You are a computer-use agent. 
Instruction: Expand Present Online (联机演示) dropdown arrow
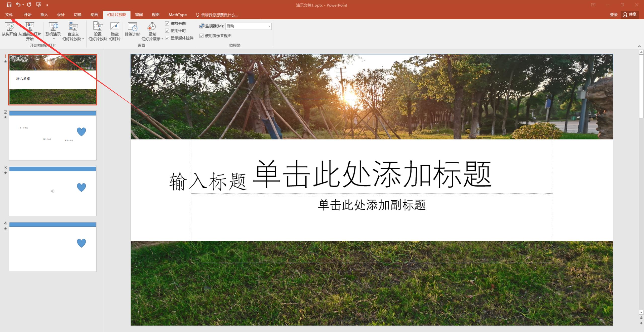(x=53, y=39)
